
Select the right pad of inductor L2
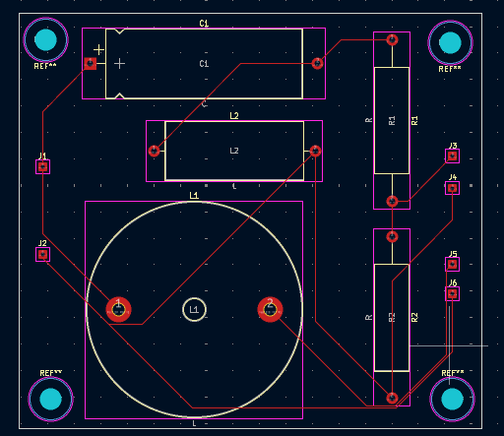315,151
